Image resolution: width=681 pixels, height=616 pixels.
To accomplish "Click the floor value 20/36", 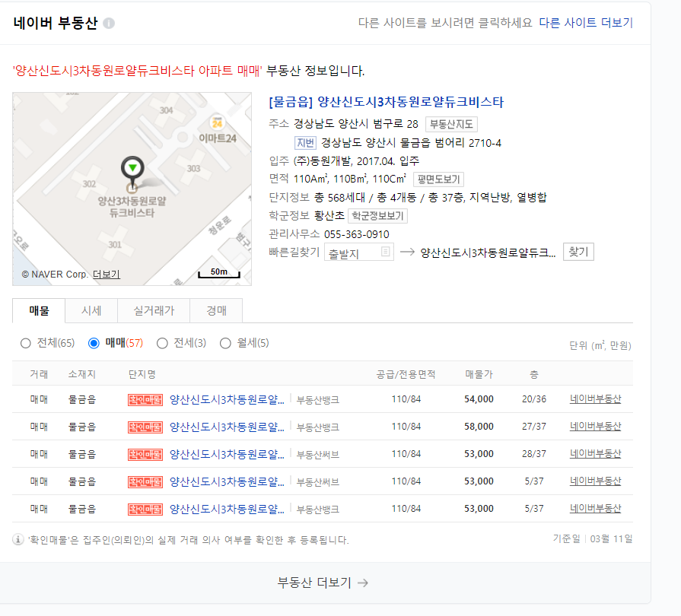I will 534,399.
